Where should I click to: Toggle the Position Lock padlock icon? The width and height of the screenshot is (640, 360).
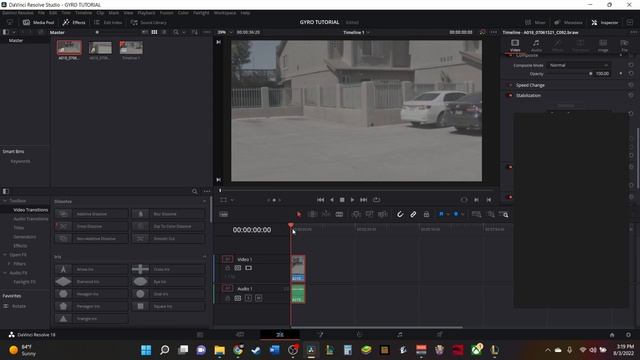click(x=426, y=214)
